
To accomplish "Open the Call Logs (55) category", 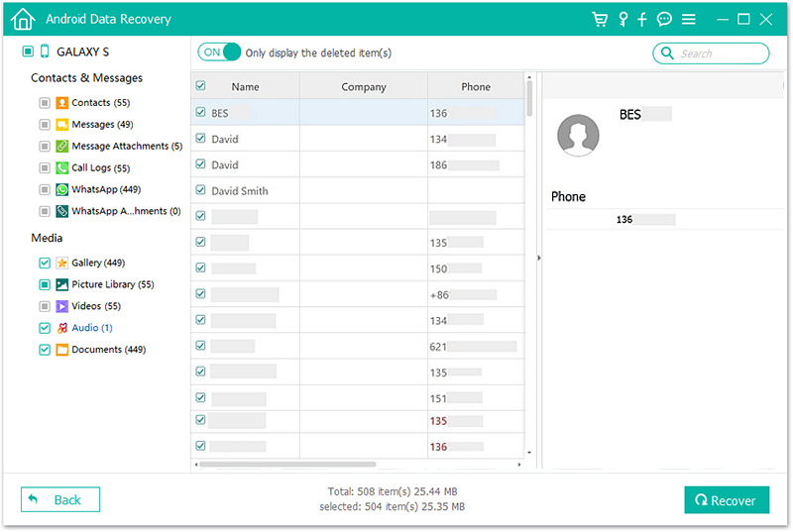I will [101, 167].
